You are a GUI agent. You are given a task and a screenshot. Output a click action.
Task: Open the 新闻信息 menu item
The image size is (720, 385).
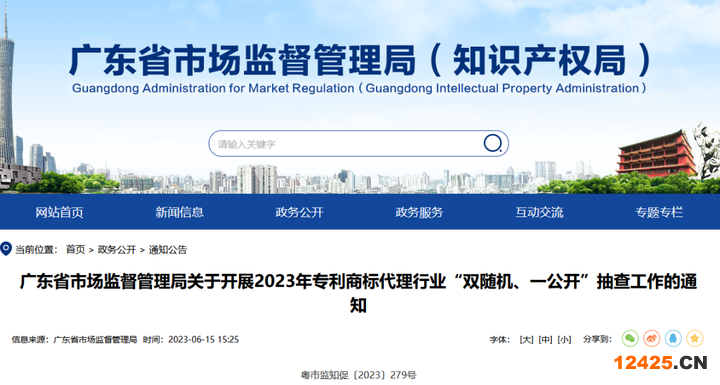[x=180, y=212]
